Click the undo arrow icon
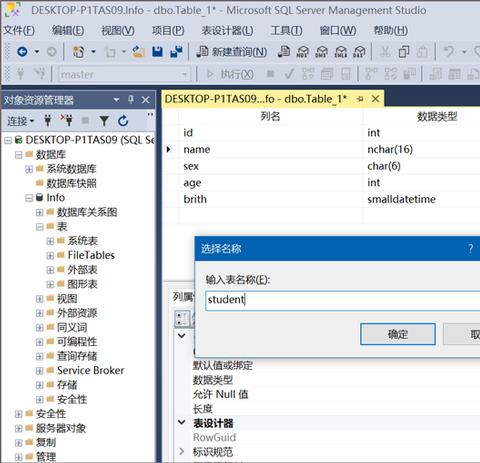Screen dimensions: 480x463 (x=449, y=52)
